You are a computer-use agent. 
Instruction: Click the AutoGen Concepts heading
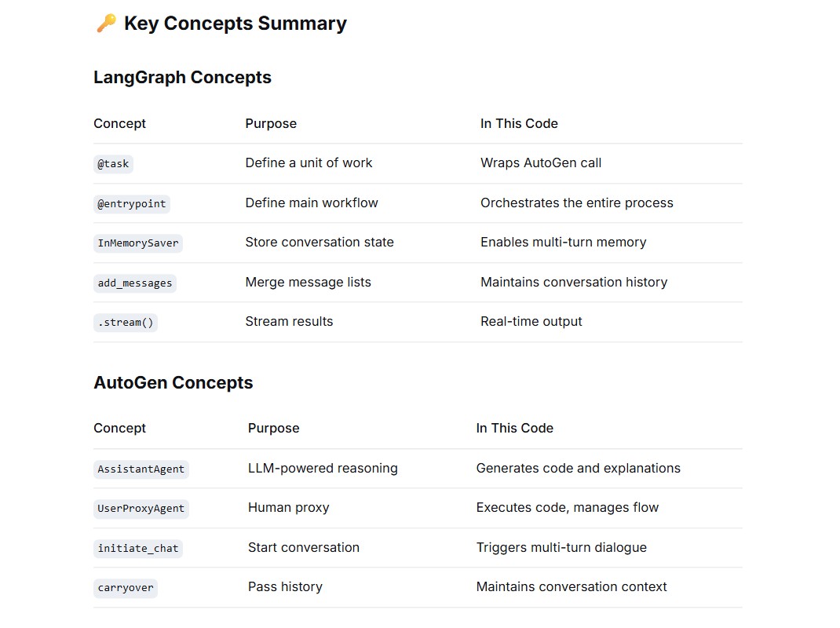pyautogui.click(x=173, y=382)
